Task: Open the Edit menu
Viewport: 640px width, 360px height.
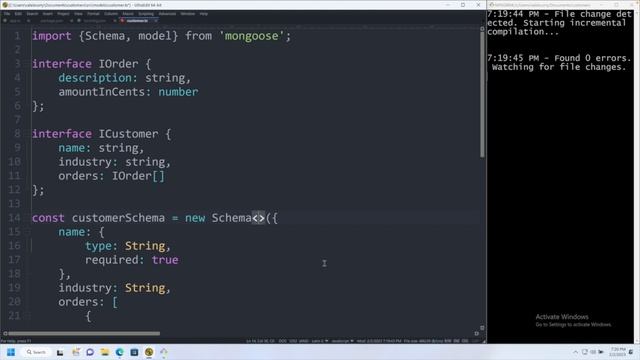Action: click(18, 14)
